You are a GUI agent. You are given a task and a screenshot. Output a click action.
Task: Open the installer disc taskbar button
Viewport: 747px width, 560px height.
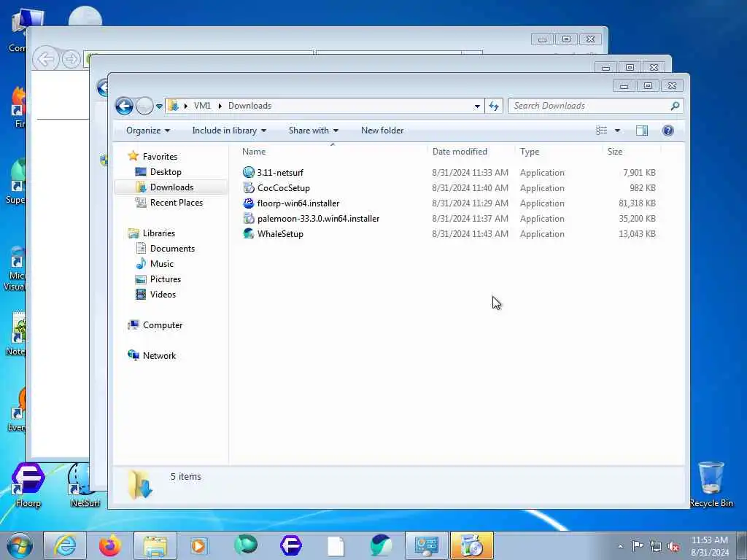(x=472, y=545)
